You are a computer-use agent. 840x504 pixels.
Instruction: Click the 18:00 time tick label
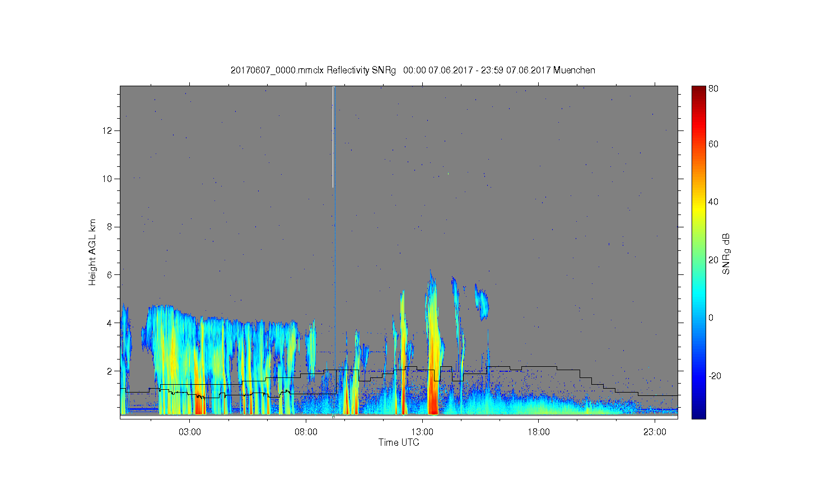tap(538, 432)
